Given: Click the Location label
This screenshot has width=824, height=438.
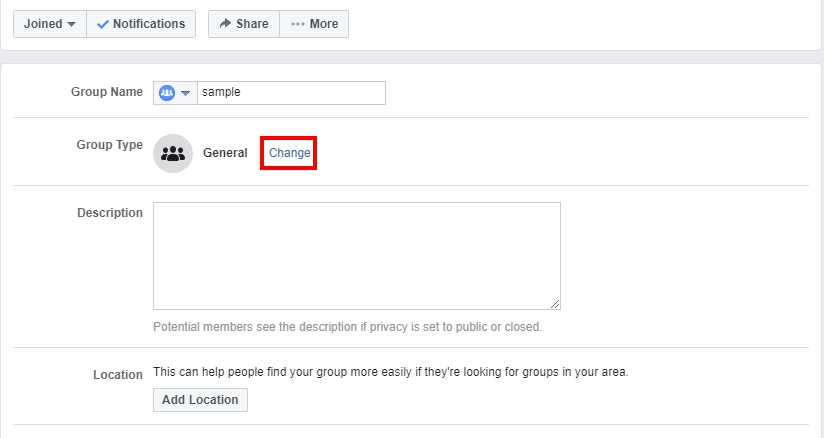Looking at the screenshot, I should 118,375.
